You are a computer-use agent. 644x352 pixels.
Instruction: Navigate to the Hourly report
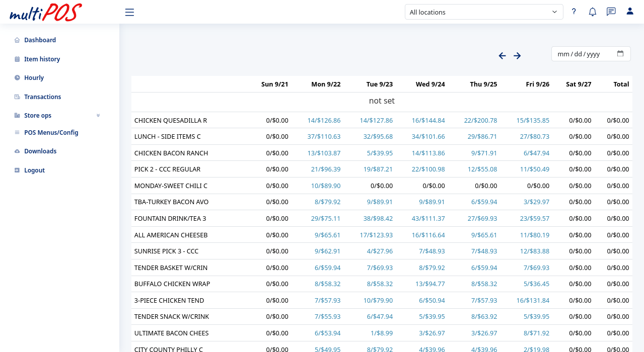pyautogui.click(x=34, y=78)
